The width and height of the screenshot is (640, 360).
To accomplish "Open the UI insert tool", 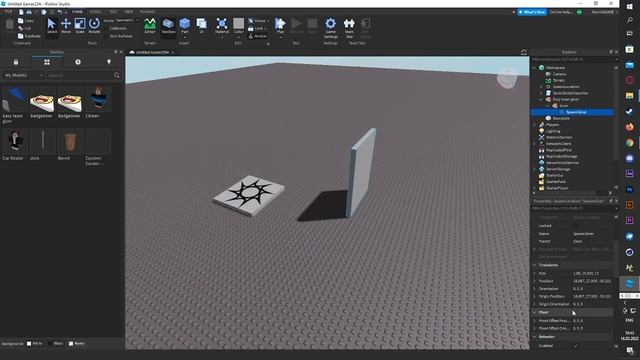I will click(201, 26).
